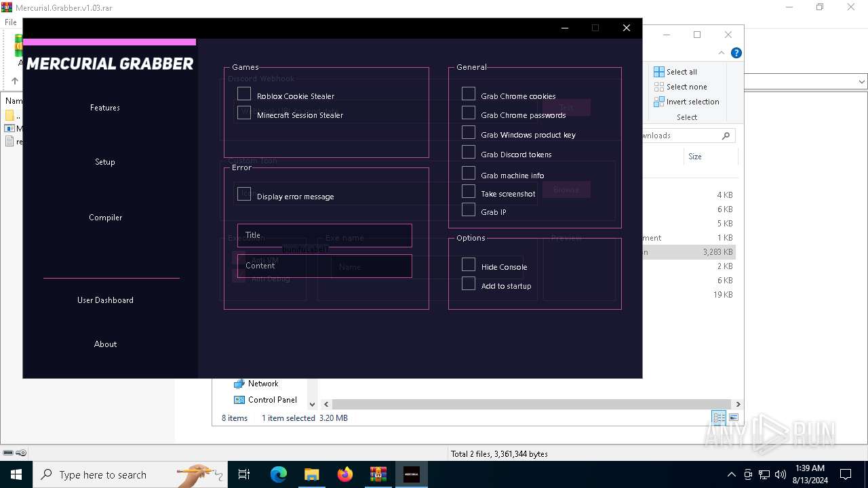Viewport: 868px width, 488px height.
Task: Tick the Minecraft Session Stealer checkbox
Action: pyautogui.click(x=244, y=113)
